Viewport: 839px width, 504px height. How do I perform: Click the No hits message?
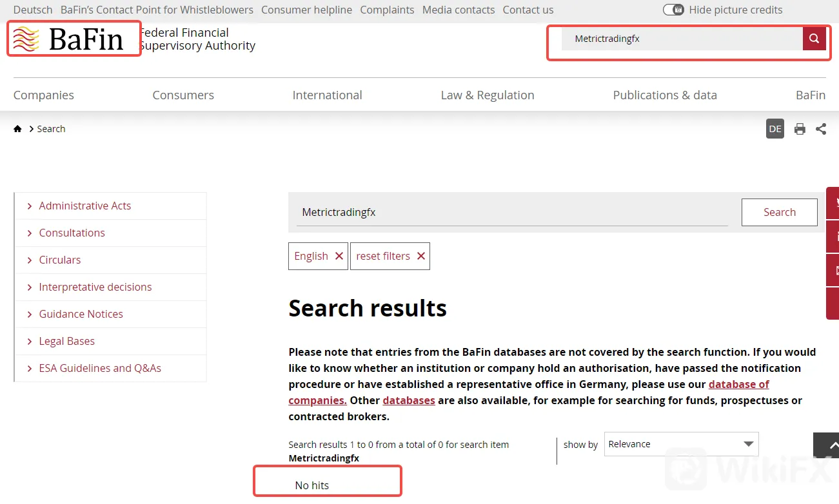tap(312, 485)
